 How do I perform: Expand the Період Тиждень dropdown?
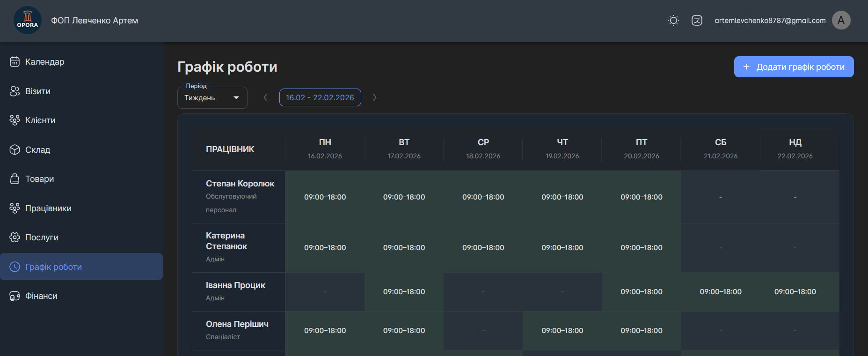[212, 97]
